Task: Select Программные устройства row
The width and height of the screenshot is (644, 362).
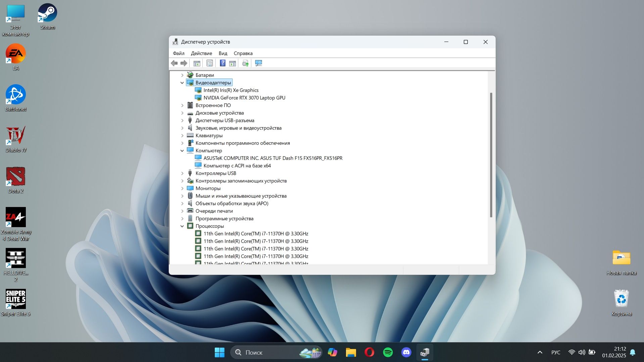Action: (x=225, y=219)
